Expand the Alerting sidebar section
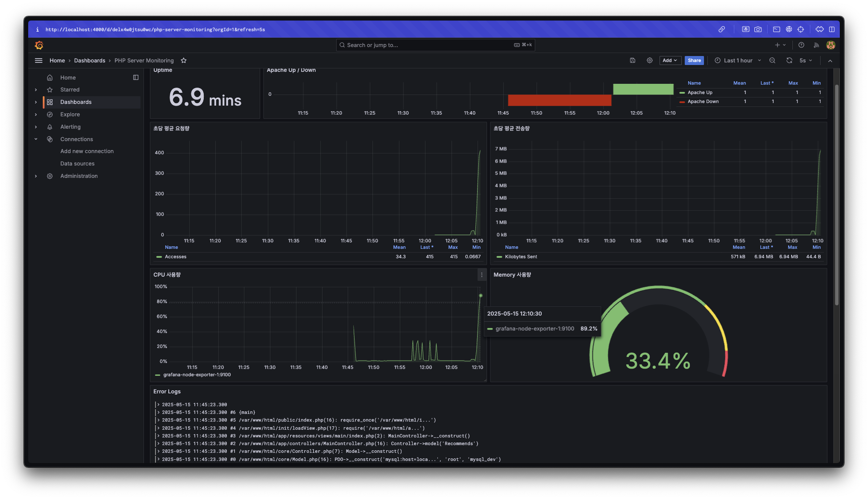Viewport: 868px width, 499px height. [x=36, y=127]
